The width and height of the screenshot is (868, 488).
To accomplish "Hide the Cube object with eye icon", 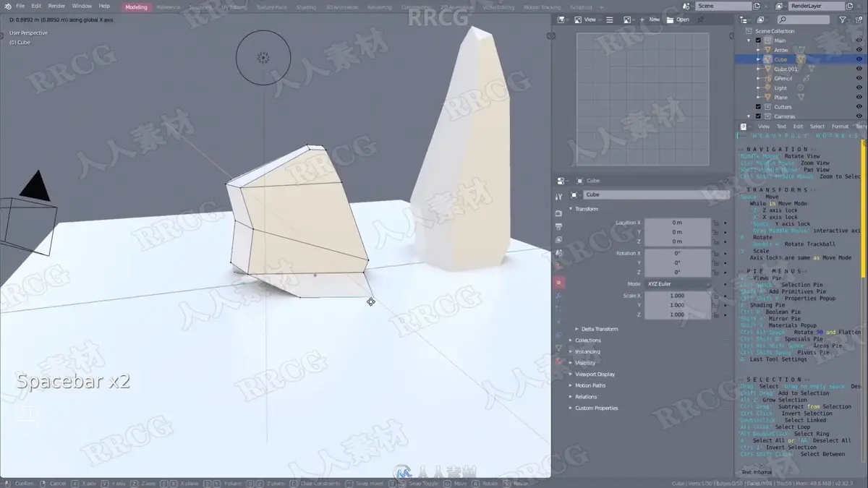I will pyautogui.click(x=859, y=59).
